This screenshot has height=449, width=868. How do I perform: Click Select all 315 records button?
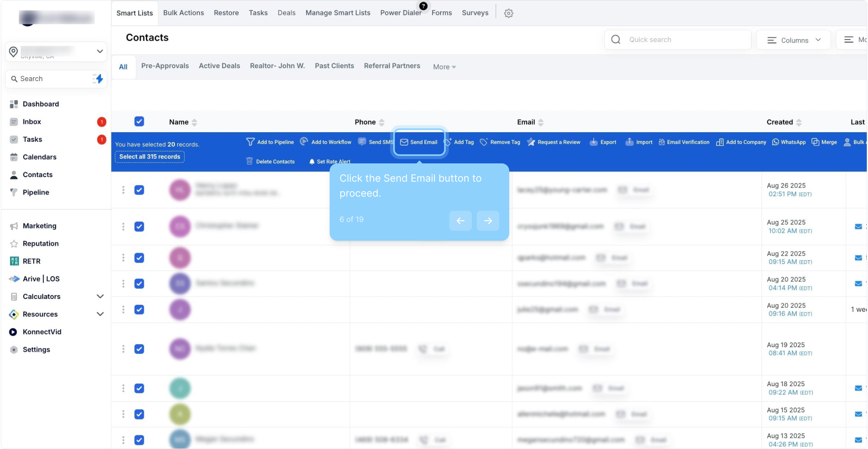150,157
